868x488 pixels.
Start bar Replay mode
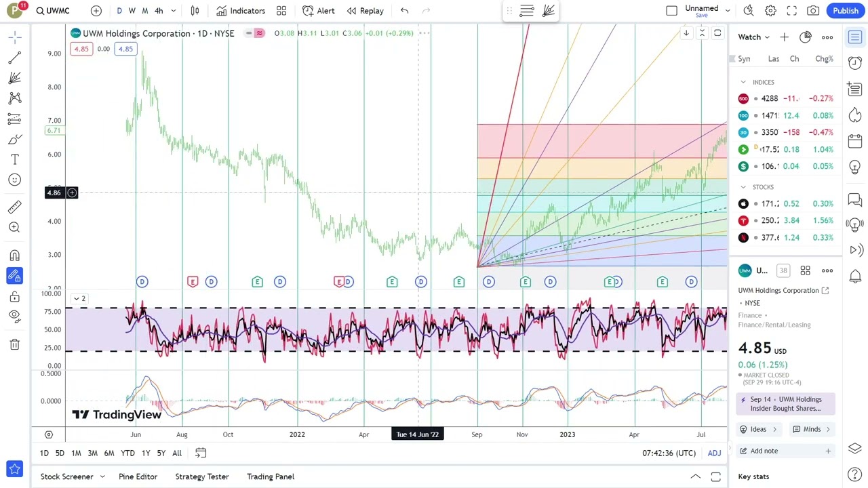tap(365, 11)
